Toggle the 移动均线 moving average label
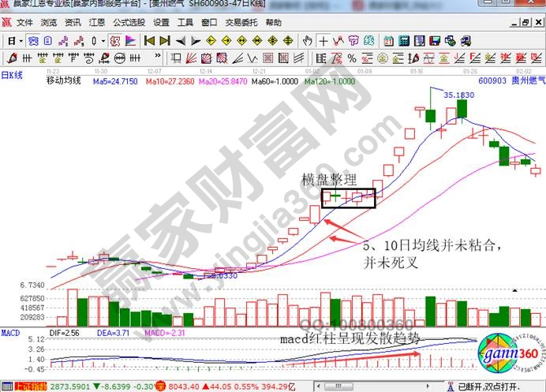 pyautogui.click(x=65, y=80)
